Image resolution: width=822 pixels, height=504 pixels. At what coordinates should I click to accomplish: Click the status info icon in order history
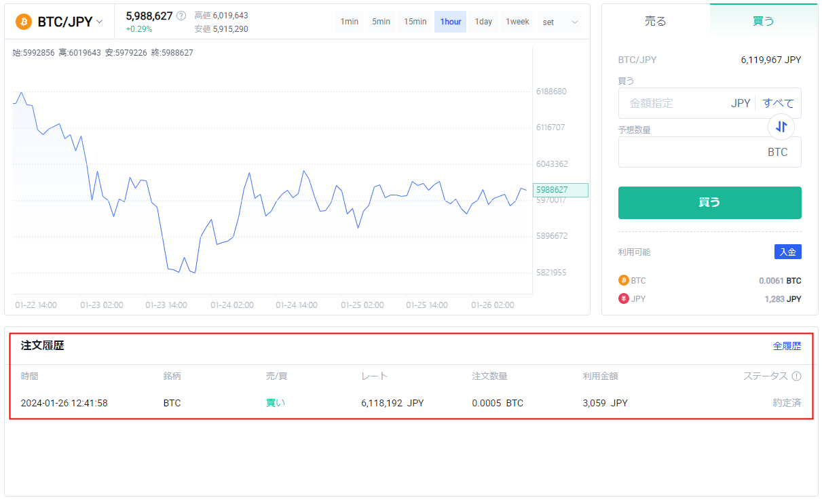click(796, 376)
